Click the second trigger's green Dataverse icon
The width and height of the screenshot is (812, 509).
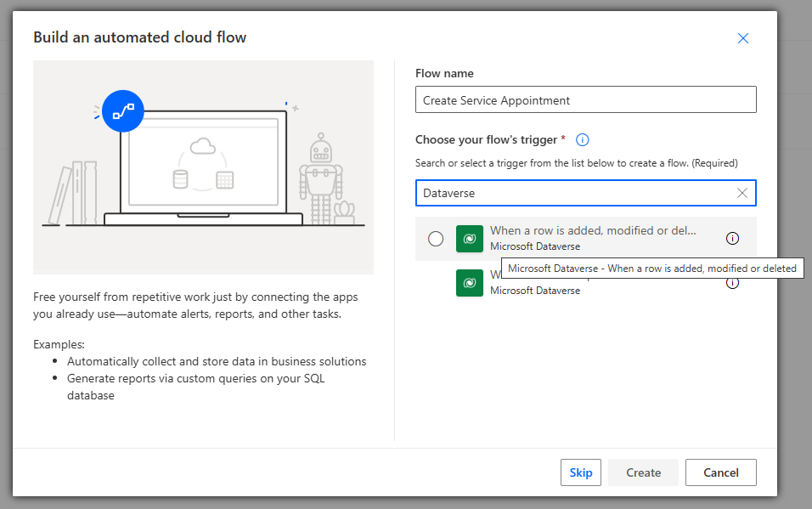[470, 284]
